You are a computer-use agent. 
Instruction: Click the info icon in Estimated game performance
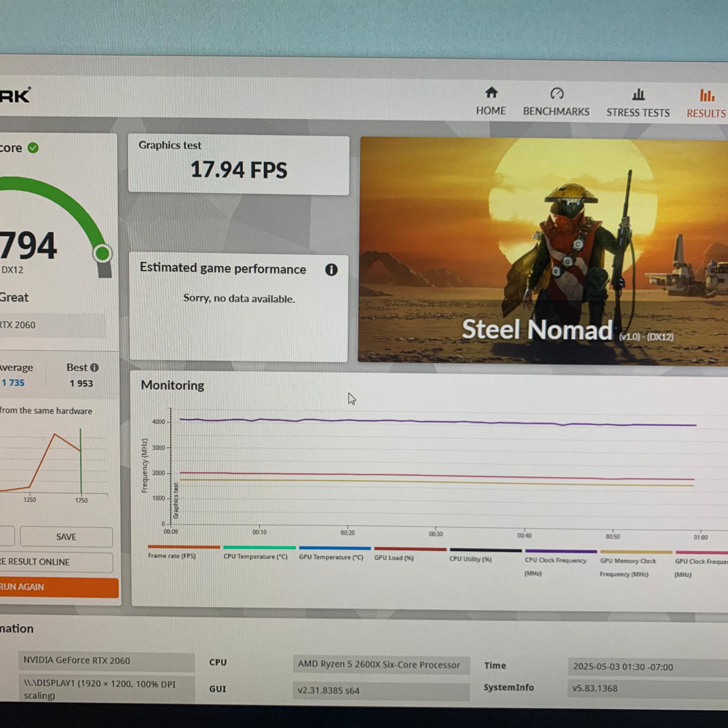click(331, 269)
